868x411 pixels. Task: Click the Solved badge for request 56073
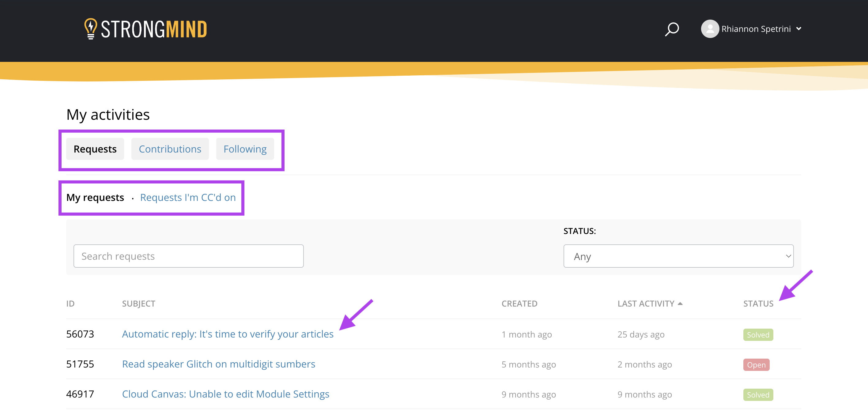[x=758, y=335]
